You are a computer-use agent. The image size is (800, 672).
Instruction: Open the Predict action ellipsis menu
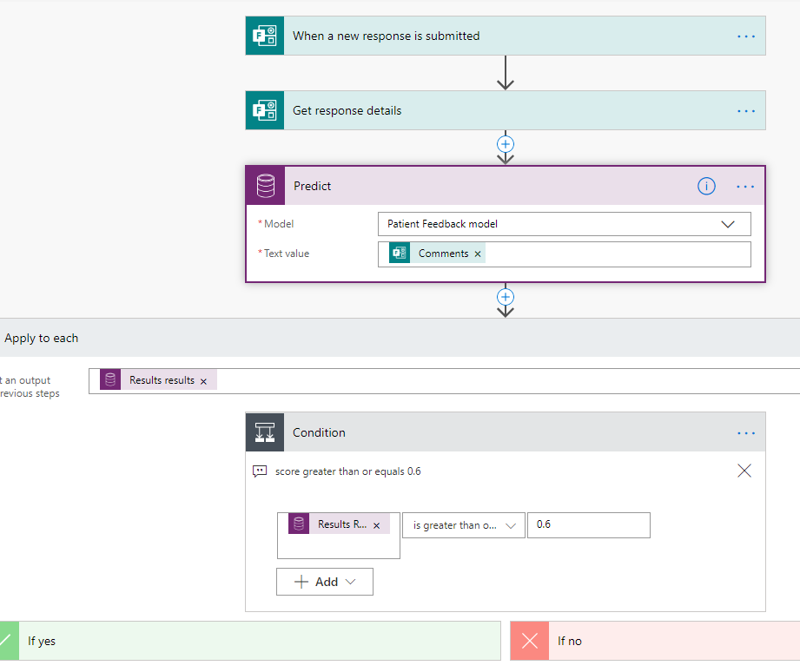tap(745, 186)
